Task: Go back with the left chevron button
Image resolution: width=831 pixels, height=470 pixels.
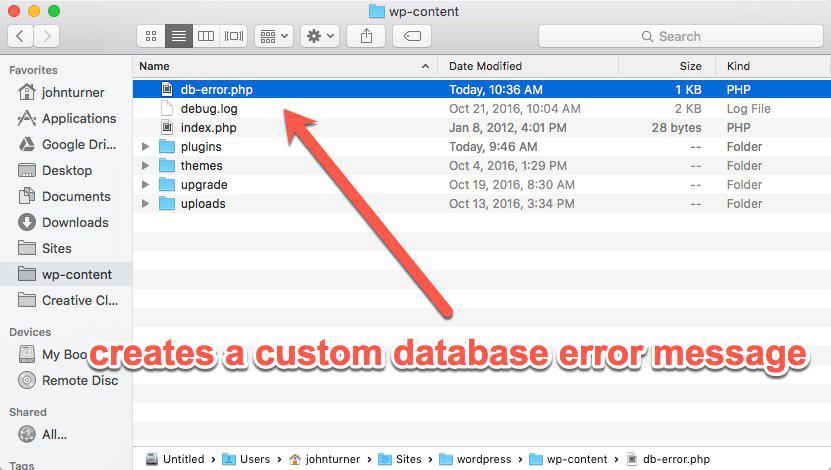Action: coord(21,37)
